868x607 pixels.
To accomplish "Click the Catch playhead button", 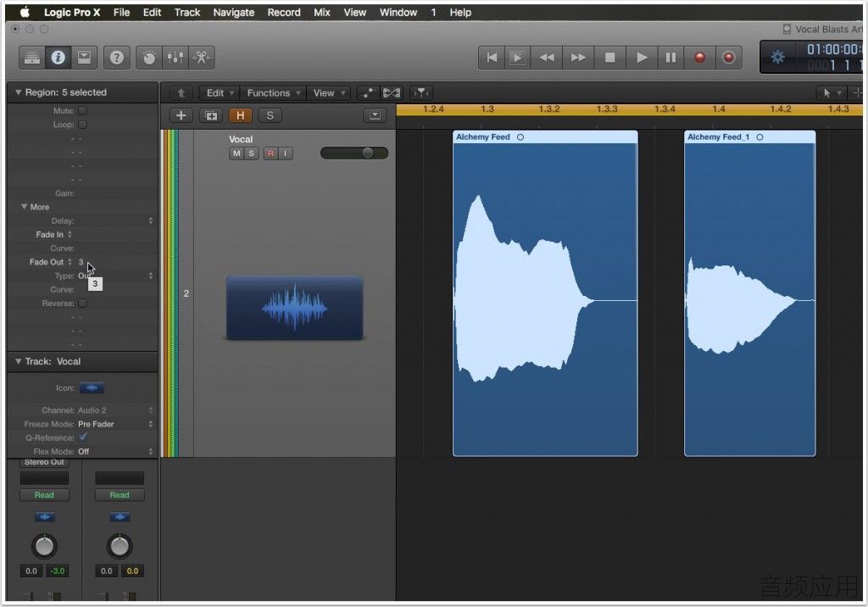I will pos(422,93).
